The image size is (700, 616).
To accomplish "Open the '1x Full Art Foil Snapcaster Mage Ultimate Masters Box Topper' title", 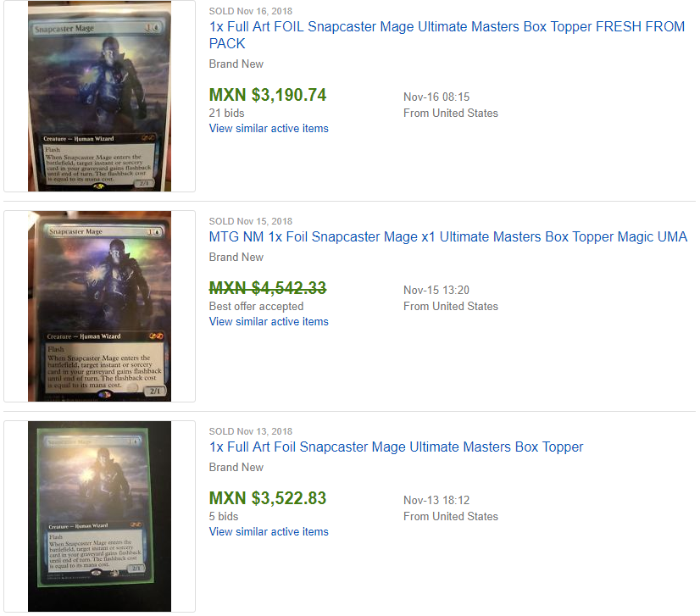I will pyautogui.click(x=396, y=447).
